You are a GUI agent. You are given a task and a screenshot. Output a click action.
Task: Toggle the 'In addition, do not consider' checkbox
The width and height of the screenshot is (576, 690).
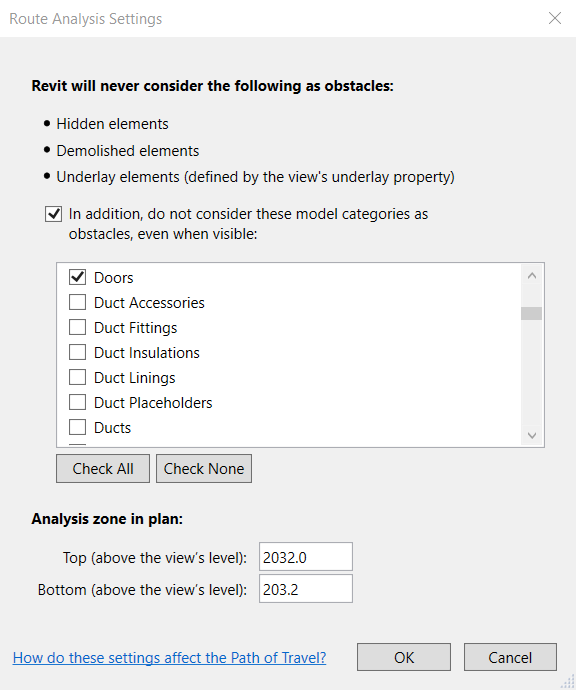(53, 214)
